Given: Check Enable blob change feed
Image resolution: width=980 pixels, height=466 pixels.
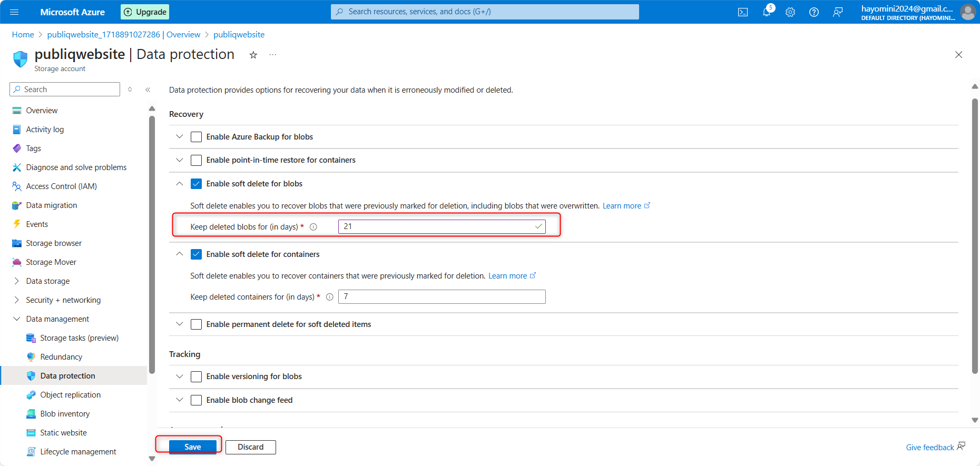Looking at the screenshot, I should 196,400.
